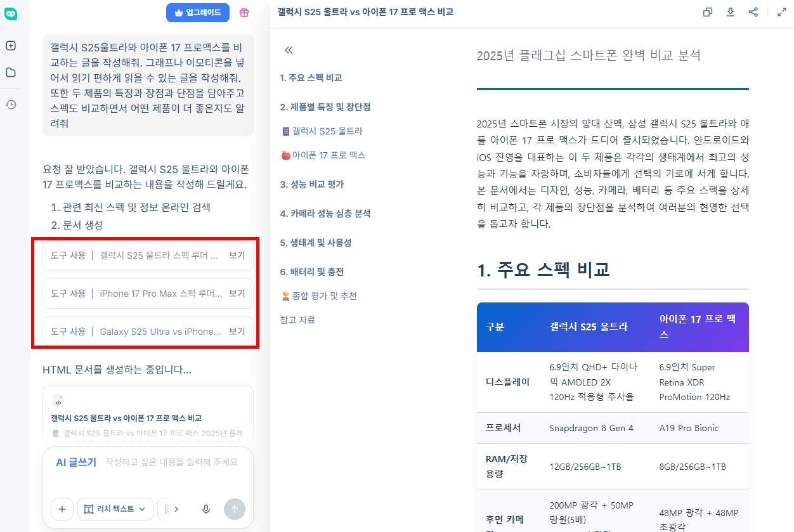Click the pink gift icon
Viewport: 794px width, 532px height.
pos(244,13)
